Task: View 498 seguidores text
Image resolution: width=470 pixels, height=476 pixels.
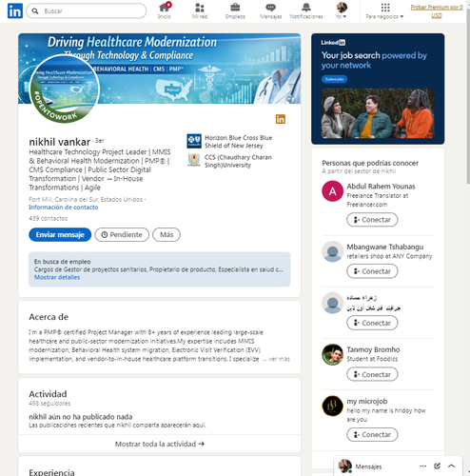Action: (x=49, y=404)
